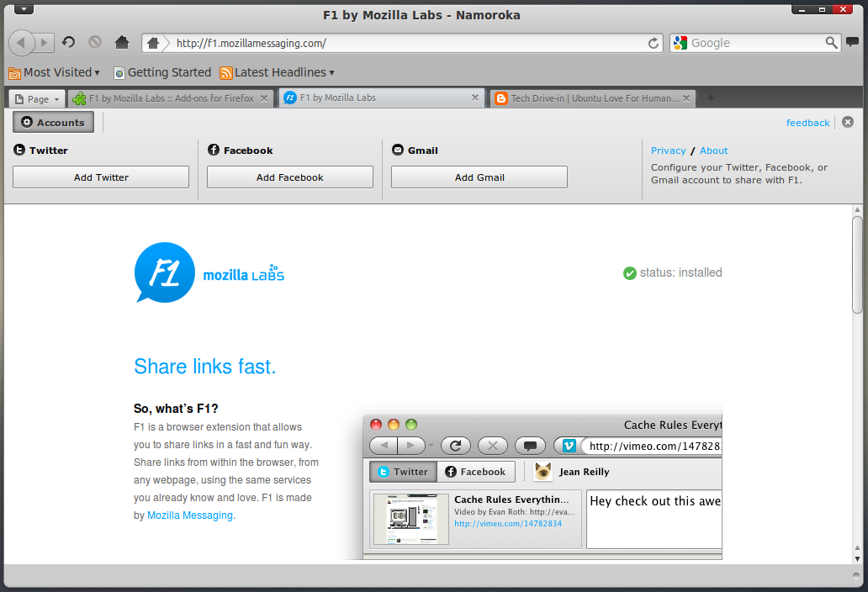Screen dimensions: 868x592
Task: Click the Accounts gear icon
Action: (26, 122)
